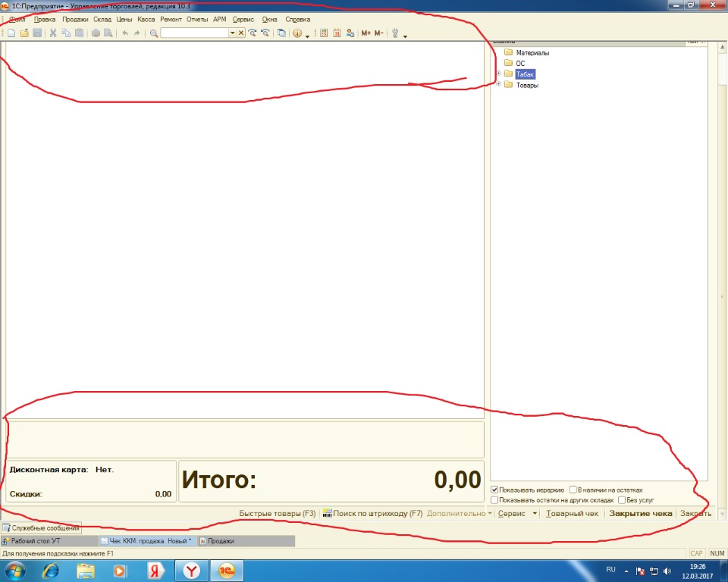
Task: Open the calendar icon in toolbar
Action: [x=337, y=33]
